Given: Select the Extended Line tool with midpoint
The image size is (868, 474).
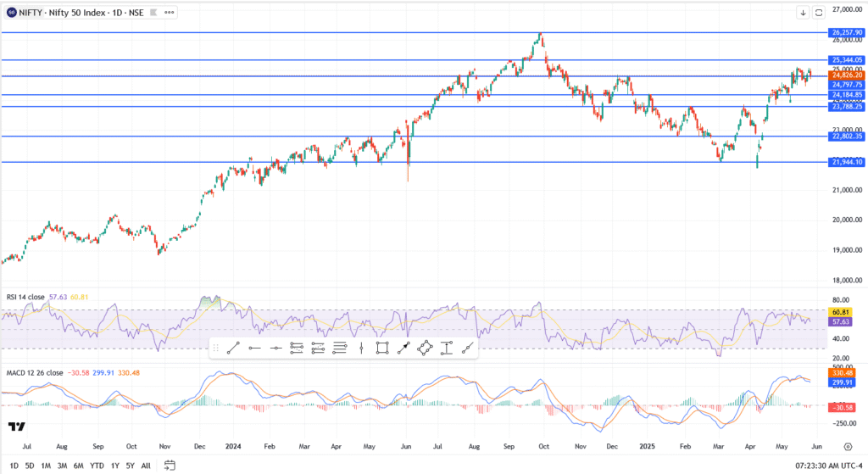Looking at the screenshot, I should [x=468, y=348].
